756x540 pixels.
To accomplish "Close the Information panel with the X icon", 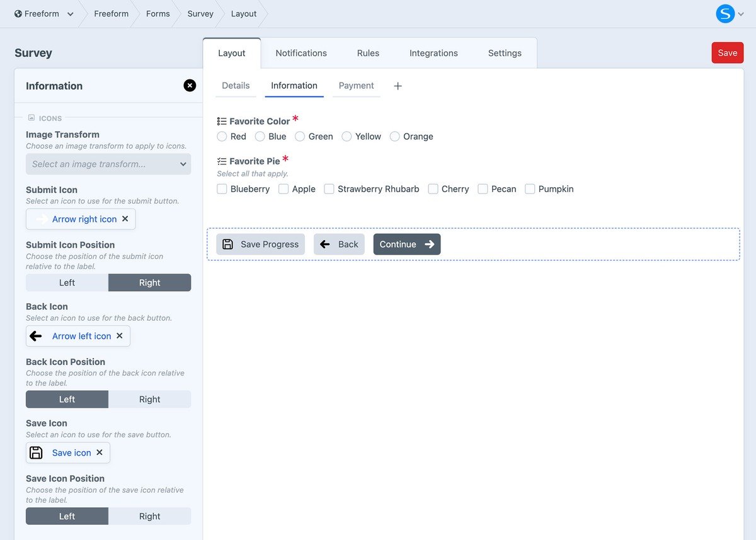I will [190, 86].
